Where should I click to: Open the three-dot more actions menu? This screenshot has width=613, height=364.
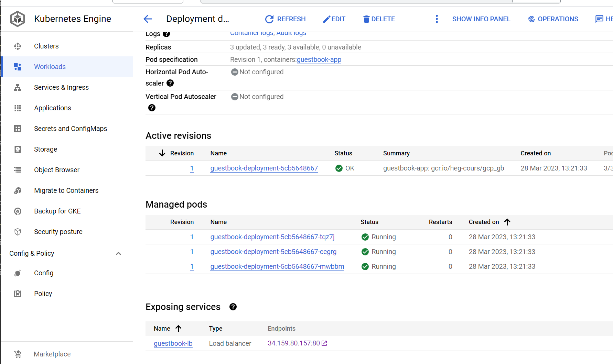coord(437,19)
